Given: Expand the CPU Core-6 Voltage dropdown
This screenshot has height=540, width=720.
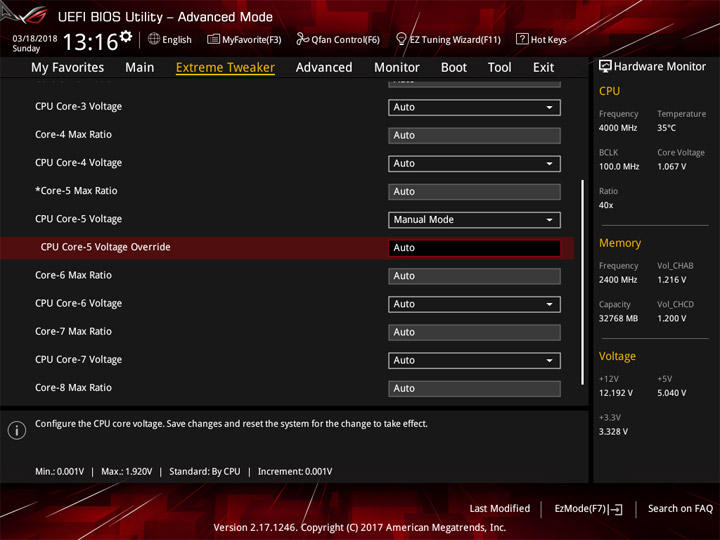Looking at the screenshot, I should [x=474, y=304].
